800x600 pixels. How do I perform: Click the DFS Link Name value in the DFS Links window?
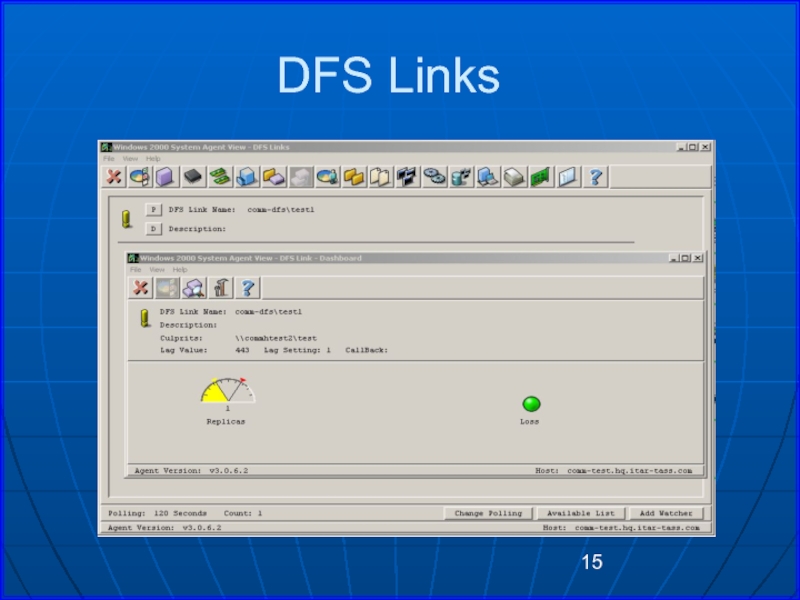[x=281, y=210]
